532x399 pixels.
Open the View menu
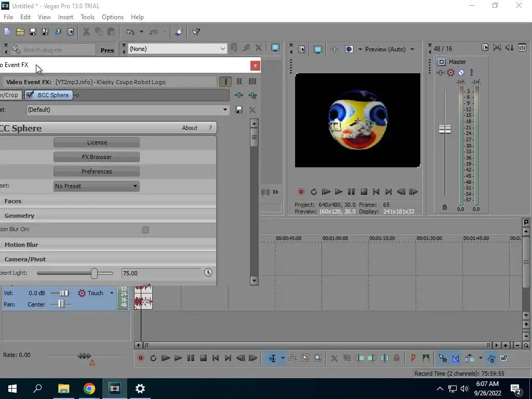point(44,17)
